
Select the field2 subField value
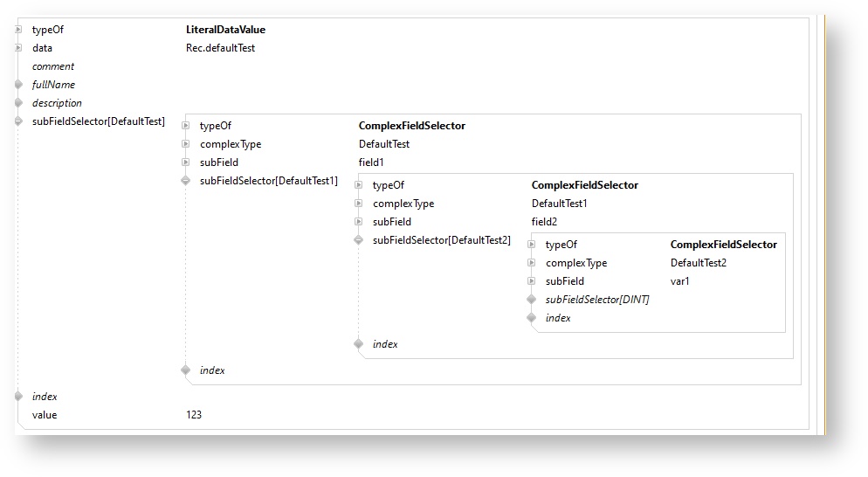click(x=544, y=222)
